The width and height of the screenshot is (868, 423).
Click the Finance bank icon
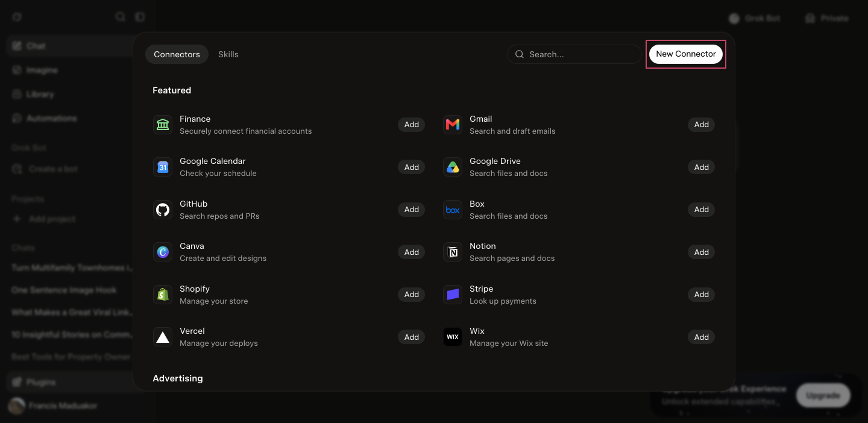[x=163, y=125]
